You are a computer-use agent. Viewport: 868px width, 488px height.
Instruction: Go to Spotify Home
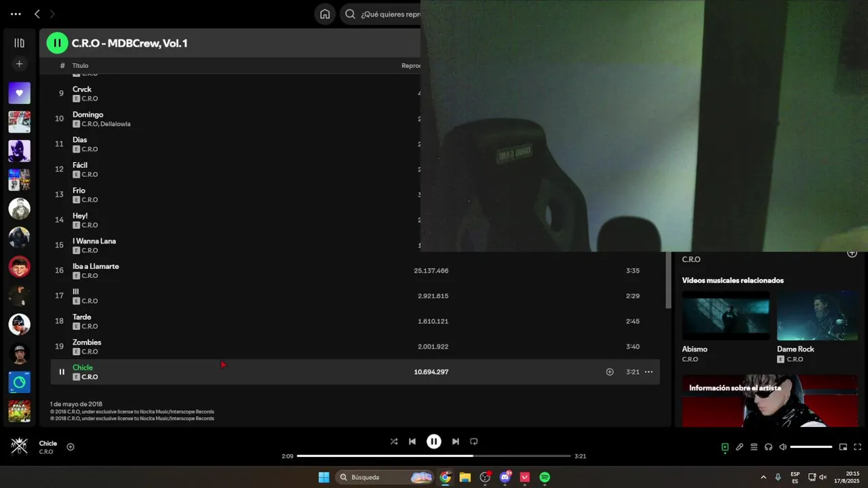point(325,14)
